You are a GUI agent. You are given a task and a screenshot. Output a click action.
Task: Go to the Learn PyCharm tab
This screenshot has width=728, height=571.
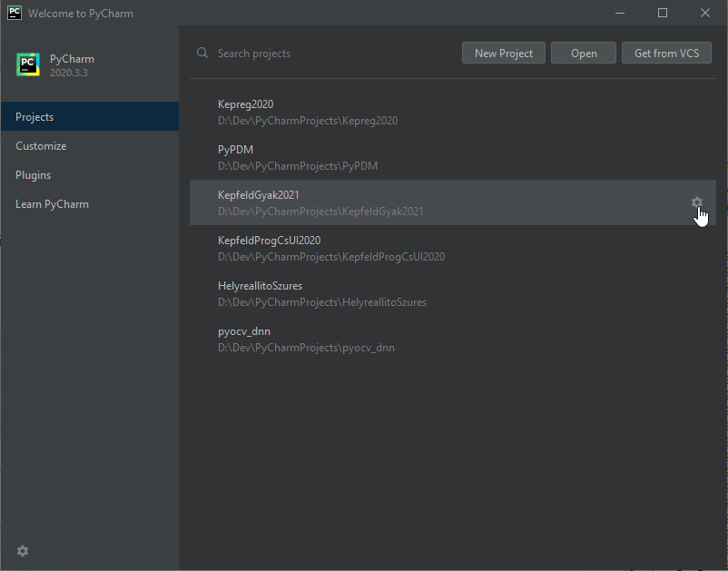90,204
